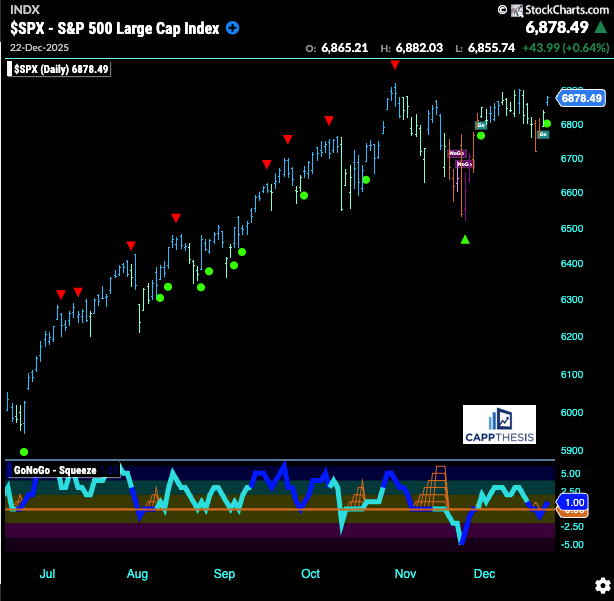614x601 pixels.
Task: Click the upper NoGo label in late November
Action: tap(457, 153)
